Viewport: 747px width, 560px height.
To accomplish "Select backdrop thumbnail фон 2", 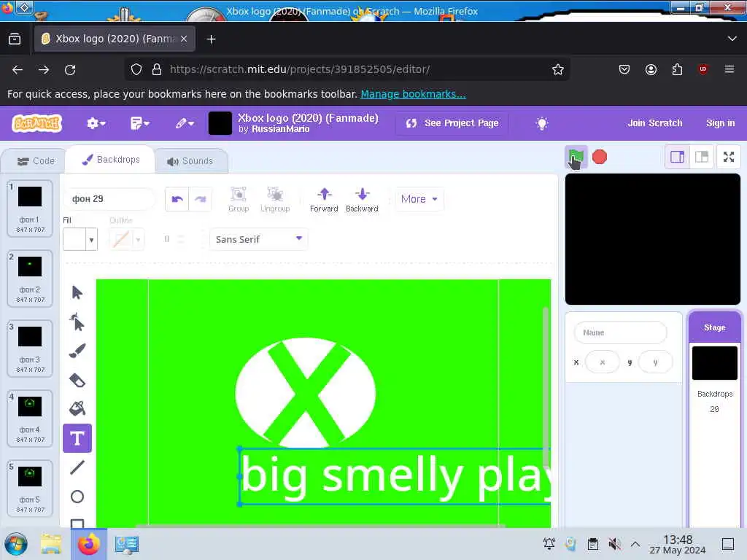I will (29, 278).
